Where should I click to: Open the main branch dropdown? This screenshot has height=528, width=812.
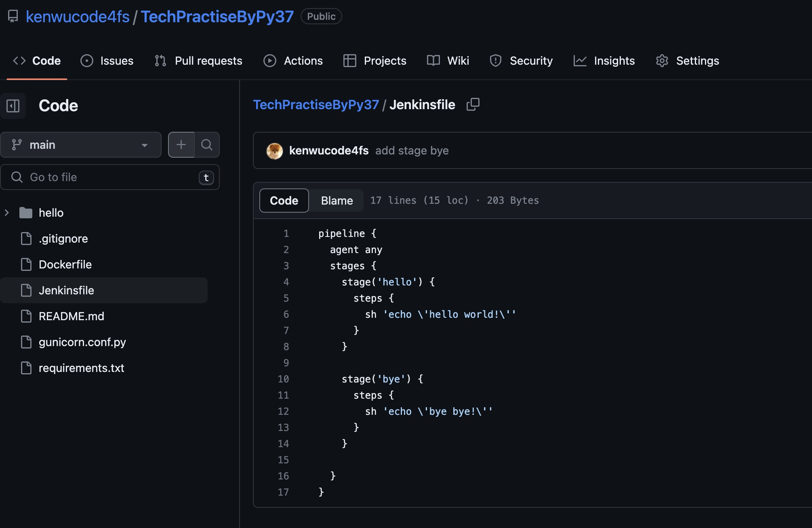point(81,145)
